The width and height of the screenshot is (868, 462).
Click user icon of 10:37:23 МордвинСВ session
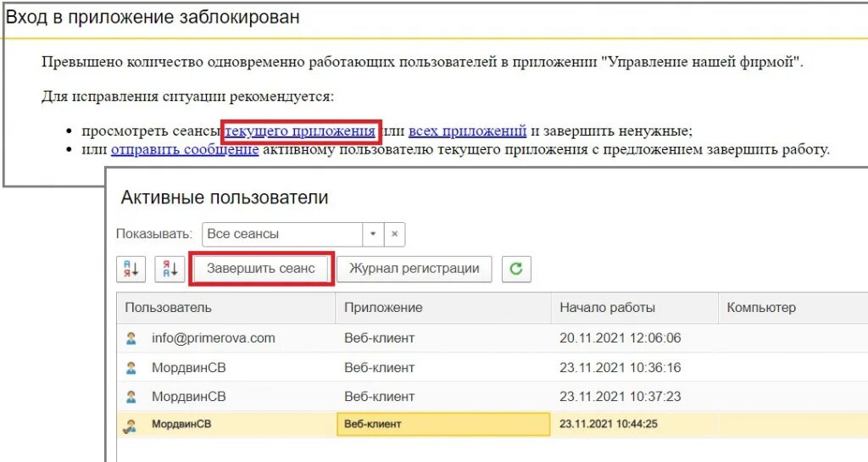click(131, 396)
